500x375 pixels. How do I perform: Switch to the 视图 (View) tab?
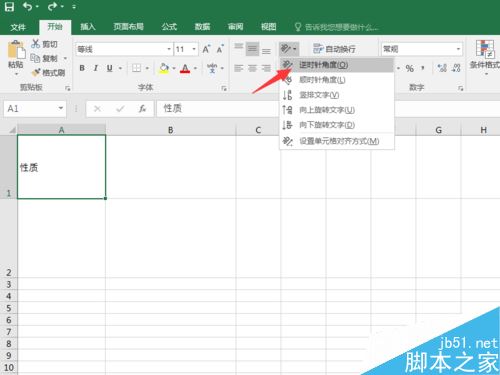click(x=268, y=27)
